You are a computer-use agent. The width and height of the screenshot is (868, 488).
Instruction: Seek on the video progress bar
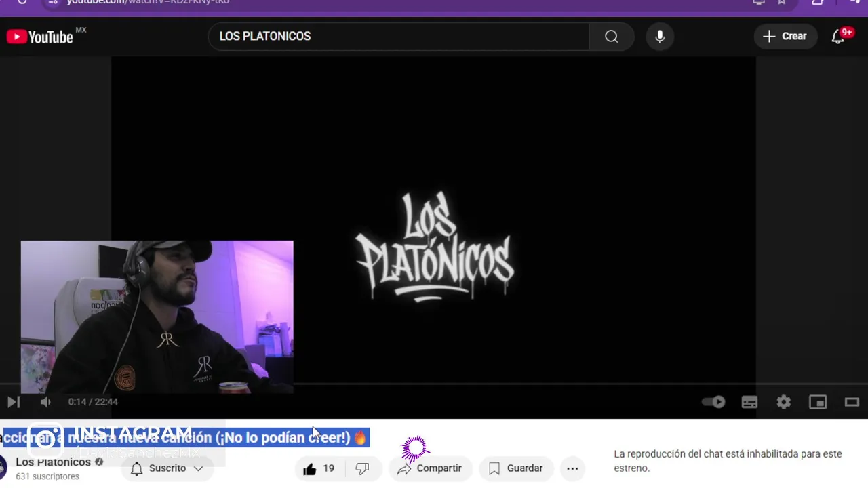click(x=434, y=384)
